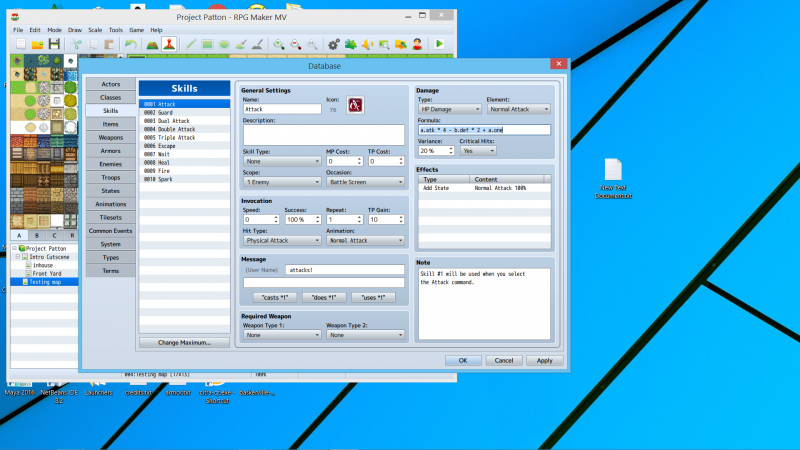
Task: Select the Flood Fill tool
Action: pyautogui.click(x=241, y=44)
